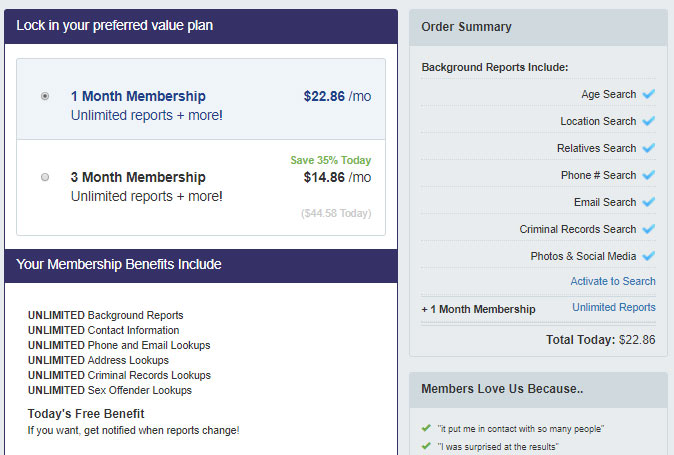
Task: Click the Email Search checkmark icon
Action: [649, 202]
